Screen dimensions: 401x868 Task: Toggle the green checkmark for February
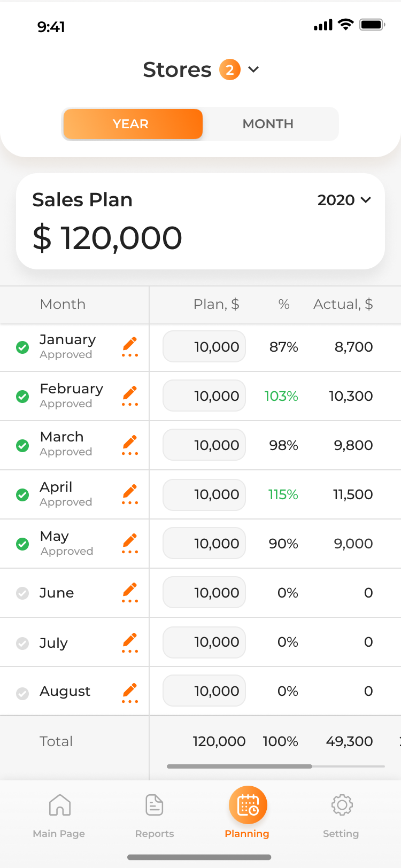[x=22, y=397]
